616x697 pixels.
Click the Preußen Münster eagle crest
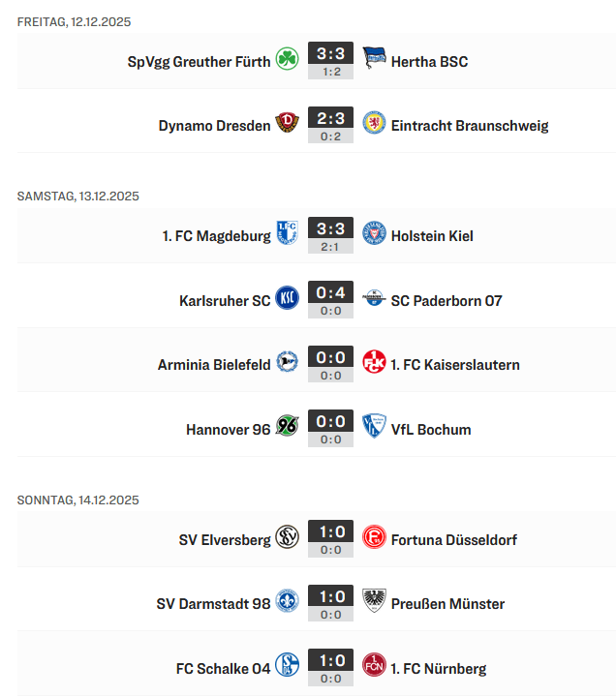pos(374,603)
